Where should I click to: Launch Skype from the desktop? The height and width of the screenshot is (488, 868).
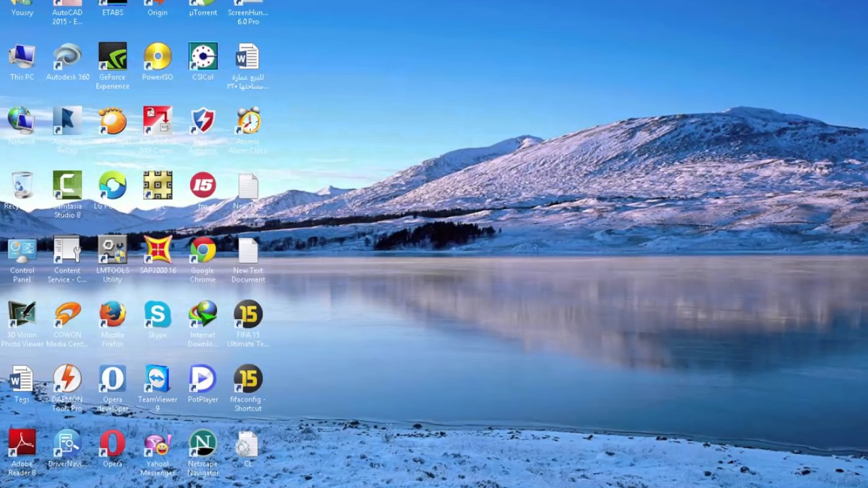point(157,320)
